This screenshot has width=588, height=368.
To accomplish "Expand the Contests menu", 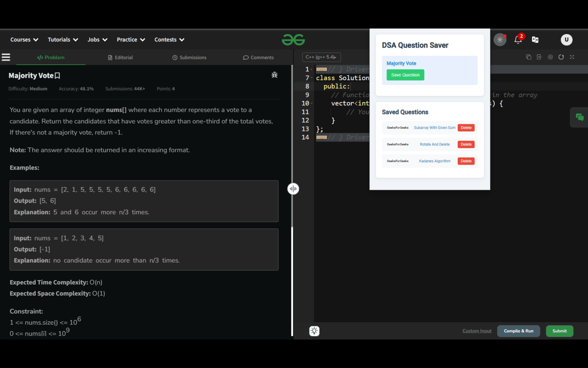I will (170, 40).
